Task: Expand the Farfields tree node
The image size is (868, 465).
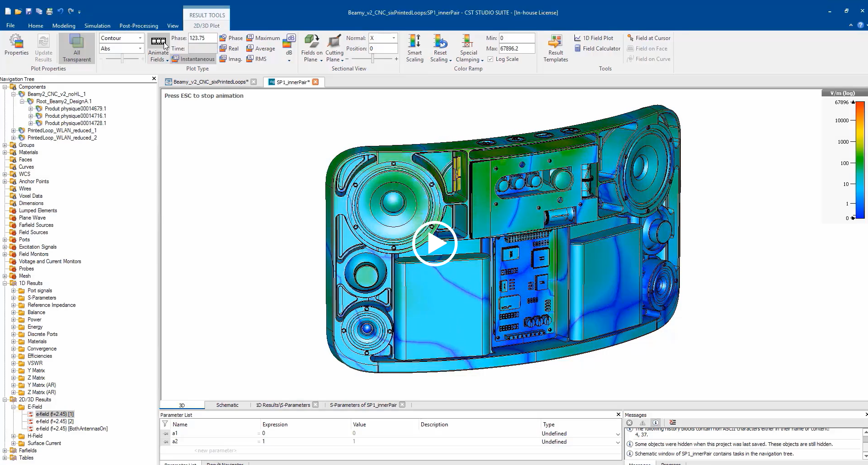Action: click(x=5, y=450)
